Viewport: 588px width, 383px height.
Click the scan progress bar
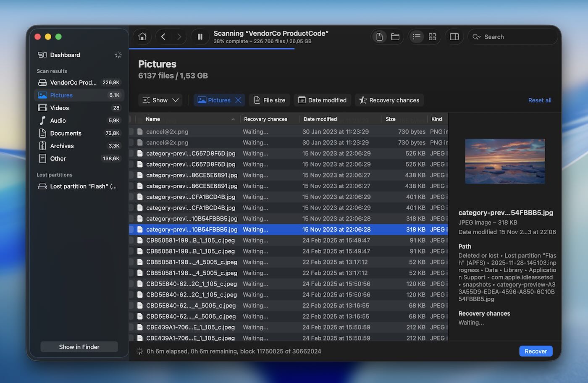point(212,49)
